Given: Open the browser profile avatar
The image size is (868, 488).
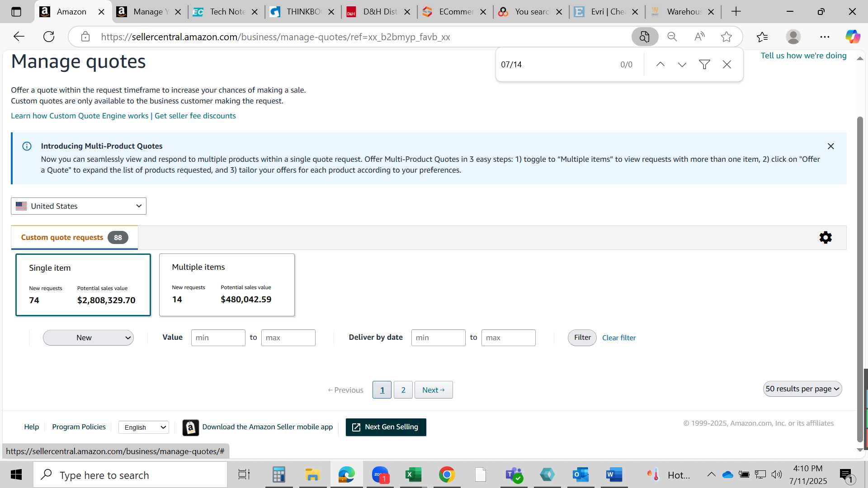Looking at the screenshot, I should pos(793,37).
